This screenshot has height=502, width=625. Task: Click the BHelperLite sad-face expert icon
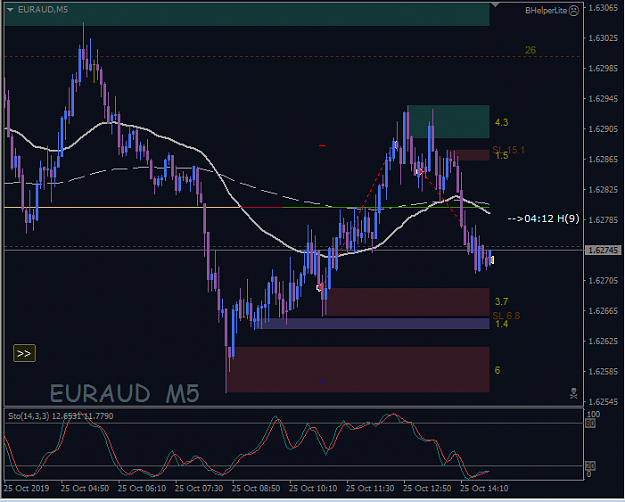(x=574, y=11)
